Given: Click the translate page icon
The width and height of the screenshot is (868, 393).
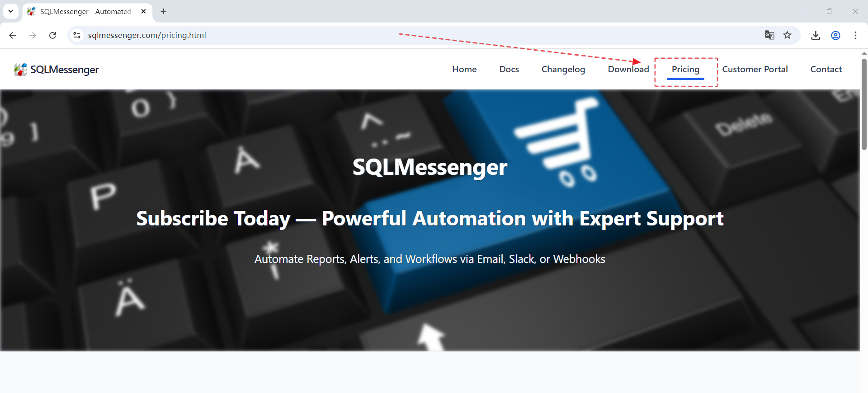Looking at the screenshot, I should (x=769, y=35).
